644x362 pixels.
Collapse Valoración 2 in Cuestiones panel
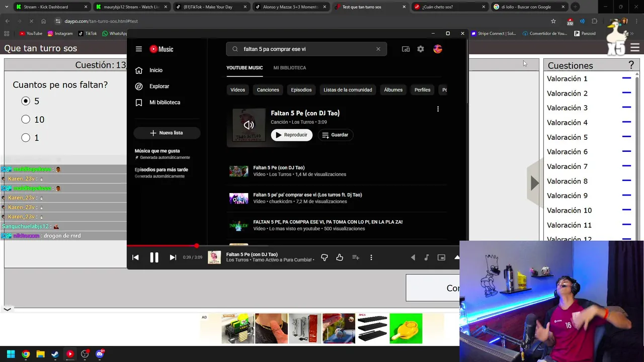pos(626,93)
